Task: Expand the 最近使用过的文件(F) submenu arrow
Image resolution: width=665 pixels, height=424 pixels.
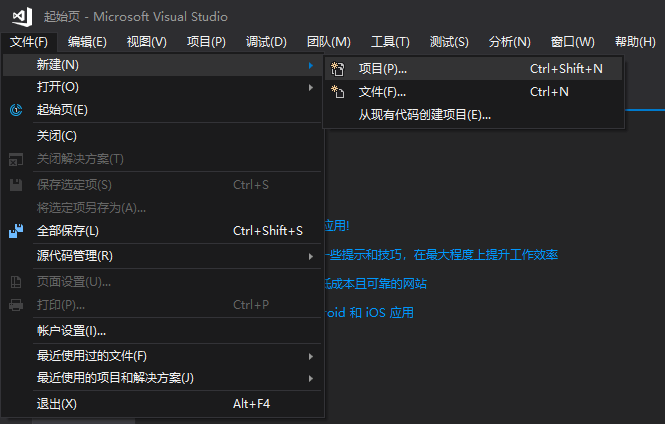Action: tap(311, 356)
